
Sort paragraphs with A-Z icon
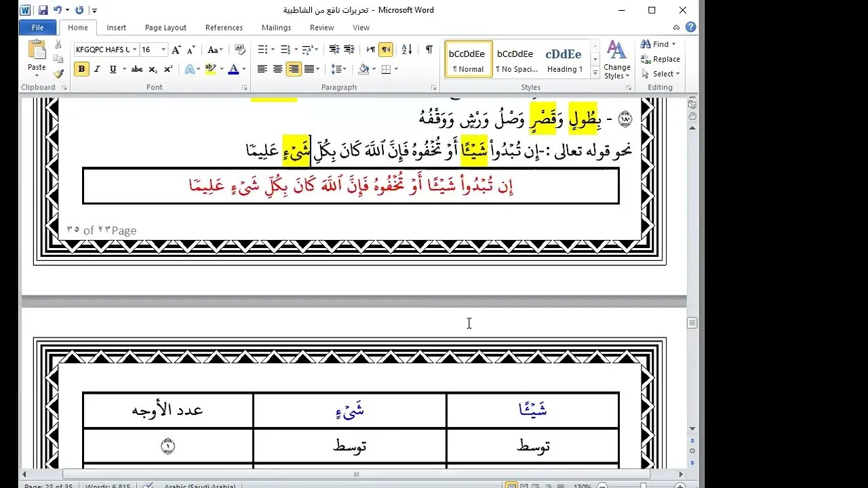click(x=407, y=49)
